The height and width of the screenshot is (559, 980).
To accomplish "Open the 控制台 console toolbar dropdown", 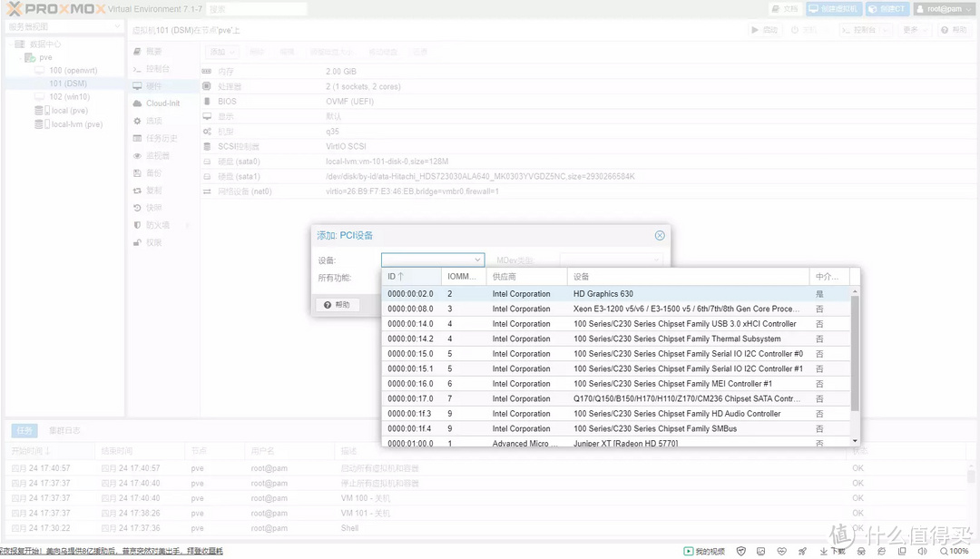I will pos(865,30).
